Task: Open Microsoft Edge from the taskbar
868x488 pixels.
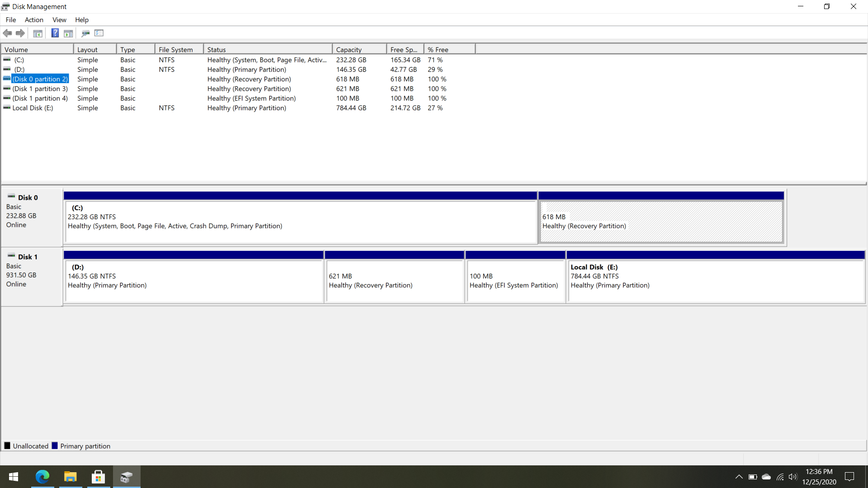Action: (42, 477)
